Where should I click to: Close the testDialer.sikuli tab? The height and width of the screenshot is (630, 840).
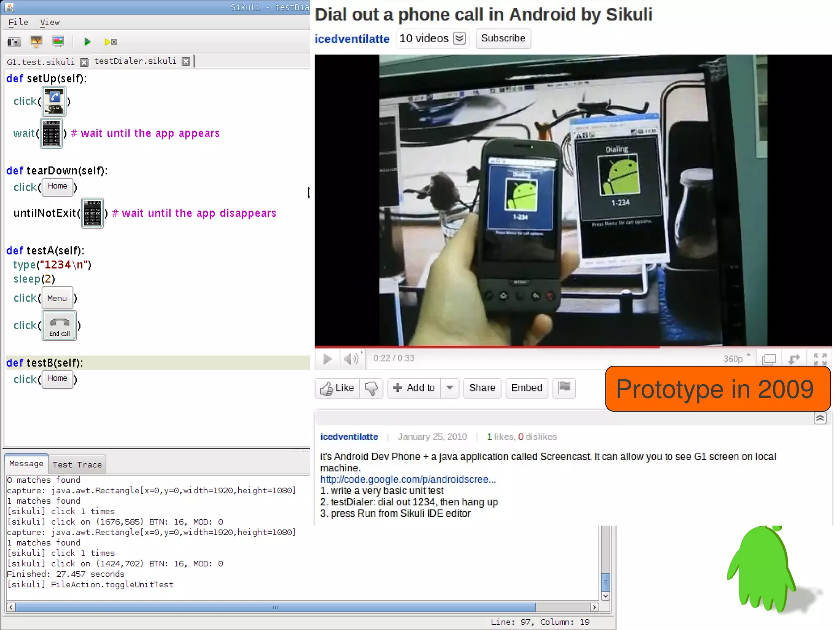click(x=186, y=61)
